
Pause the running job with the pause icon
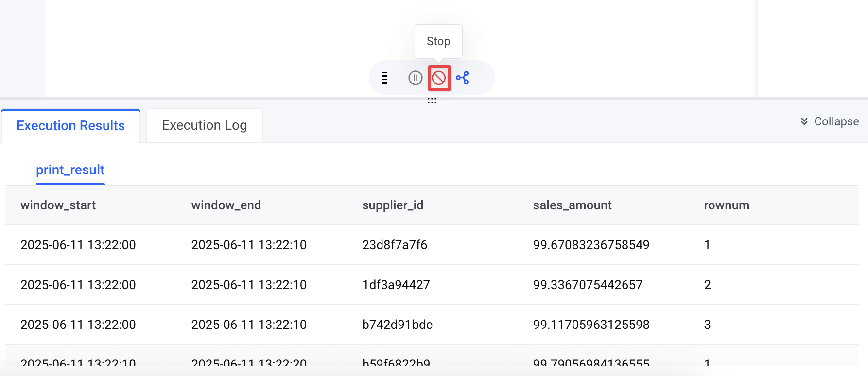[x=415, y=78]
